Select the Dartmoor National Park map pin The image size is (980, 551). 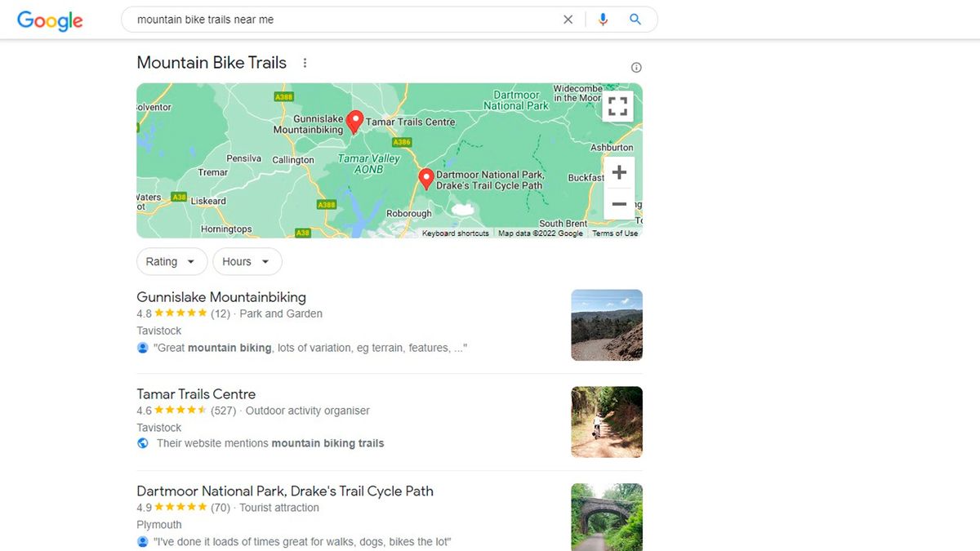click(x=425, y=178)
